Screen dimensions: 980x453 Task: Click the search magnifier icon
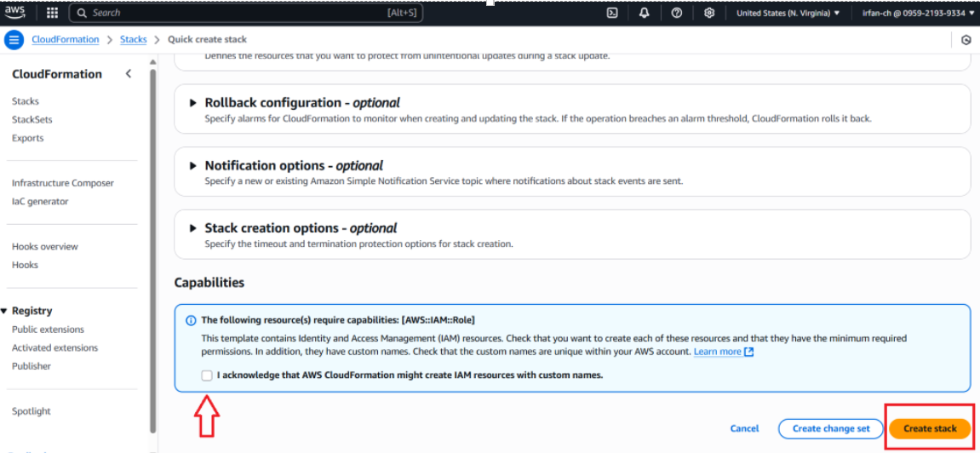tap(82, 13)
